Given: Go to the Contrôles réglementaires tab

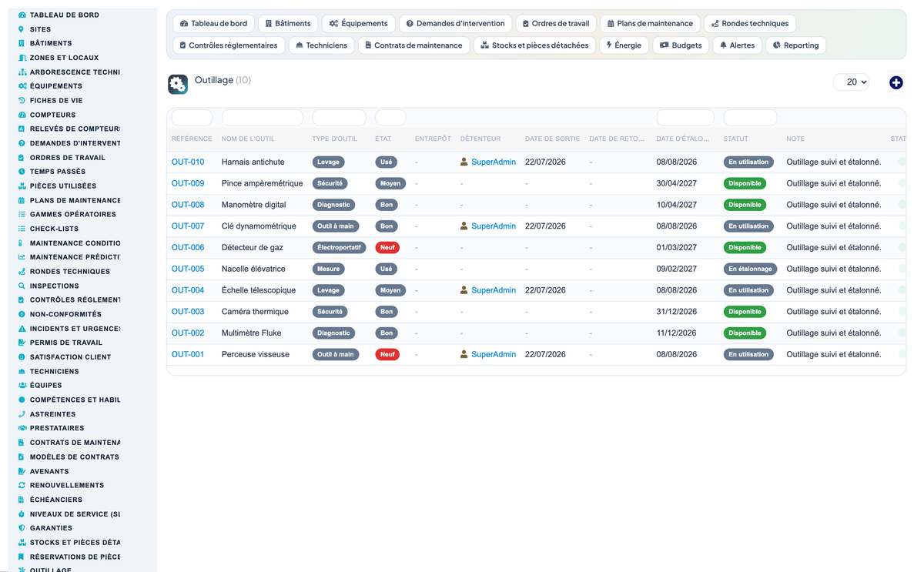Looking at the screenshot, I should coord(228,45).
